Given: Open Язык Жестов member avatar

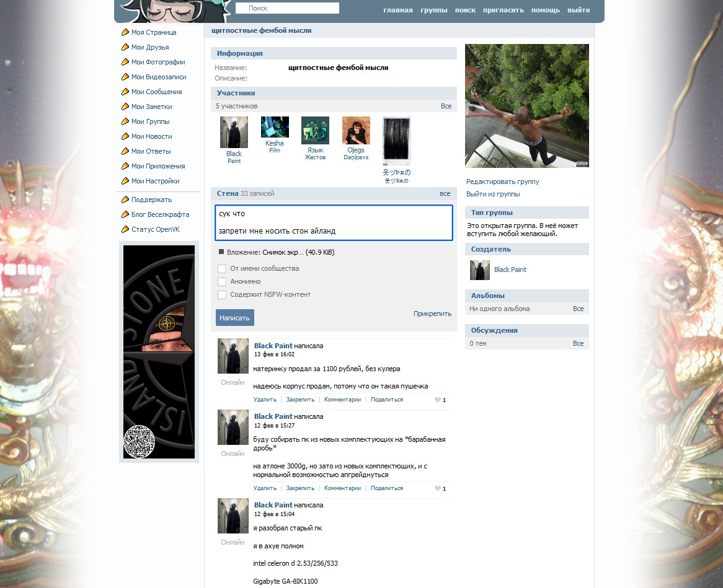Looking at the screenshot, I should tap(316, 130).
